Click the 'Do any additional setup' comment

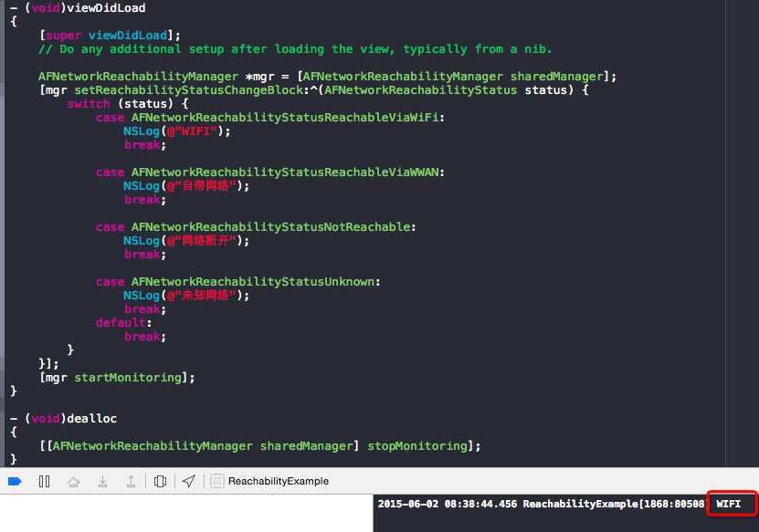[x=295, y=49]
